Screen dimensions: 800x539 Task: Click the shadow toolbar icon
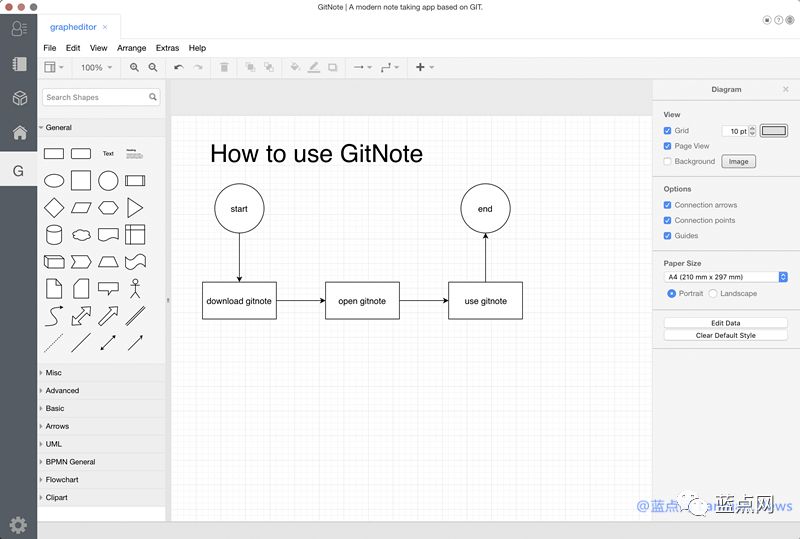(x=333, y=67)
